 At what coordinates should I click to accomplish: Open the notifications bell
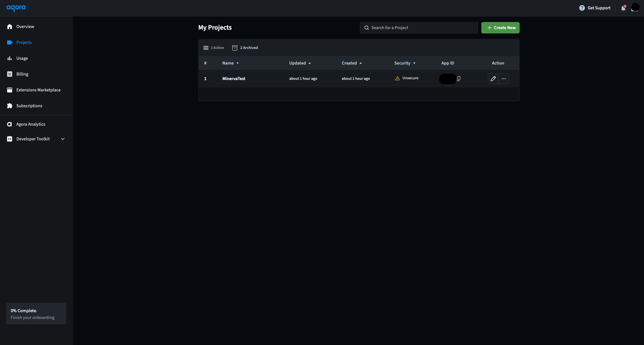click(623, 8)
